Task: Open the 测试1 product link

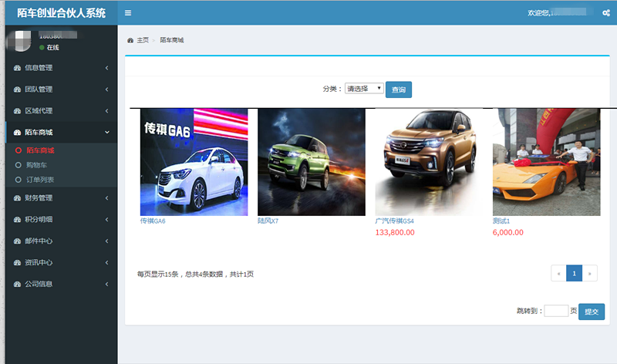Action: pyautogui.click(x=501, y=221)
